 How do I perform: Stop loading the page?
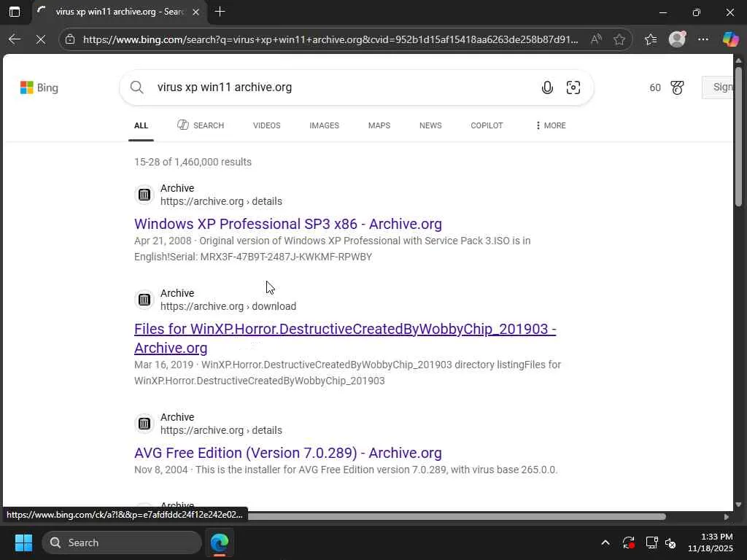click(x=41, y=39)
